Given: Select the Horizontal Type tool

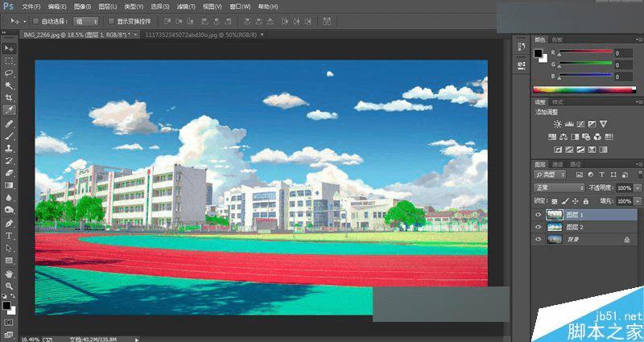Looking at the screenshot, I should click(9, 236).
